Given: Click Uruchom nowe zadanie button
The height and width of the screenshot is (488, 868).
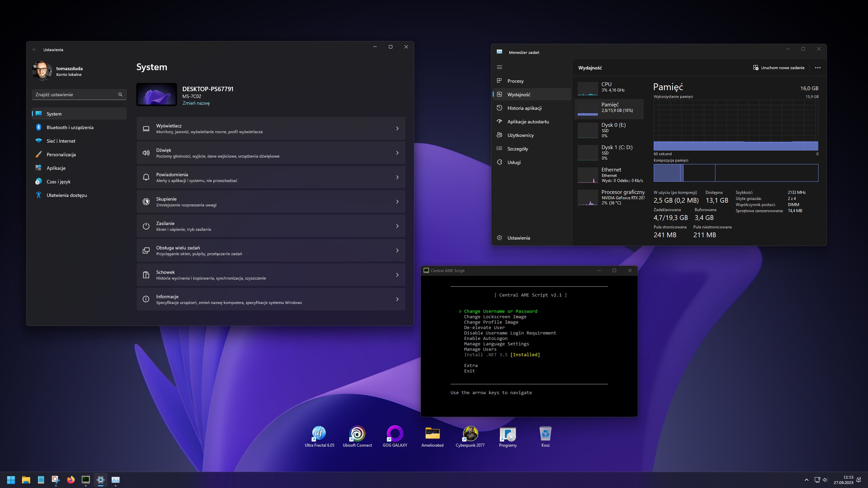Looking at the screenshot, I should click(x=778, y=67).
